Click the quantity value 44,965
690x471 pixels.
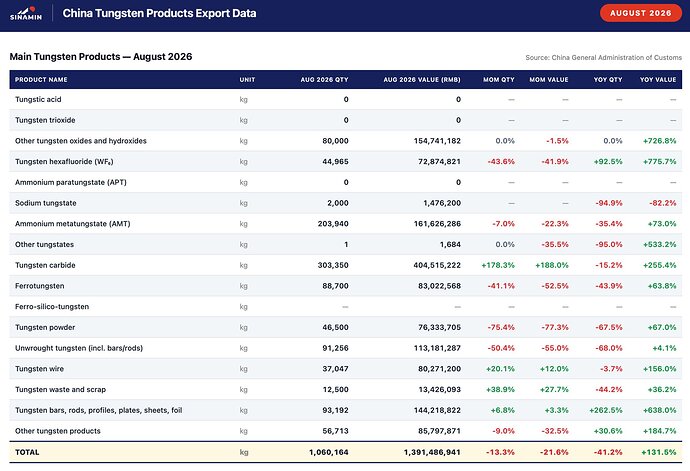pos(335,162)
